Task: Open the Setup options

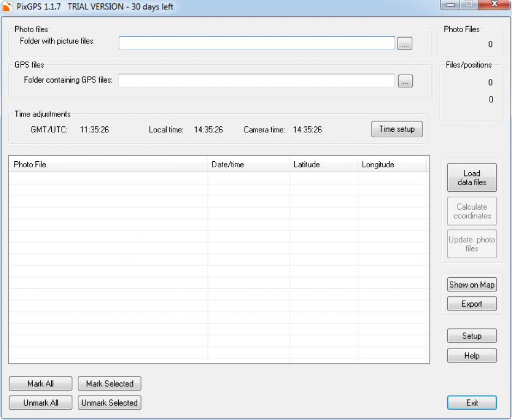Action: tap(472, 336)
